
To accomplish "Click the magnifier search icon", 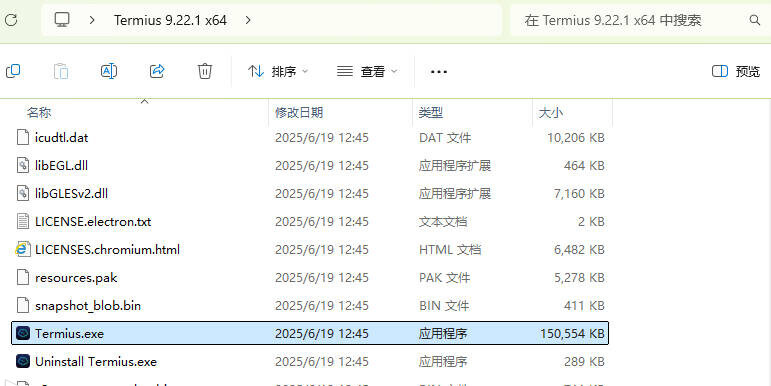I will (x=754, y=20).
